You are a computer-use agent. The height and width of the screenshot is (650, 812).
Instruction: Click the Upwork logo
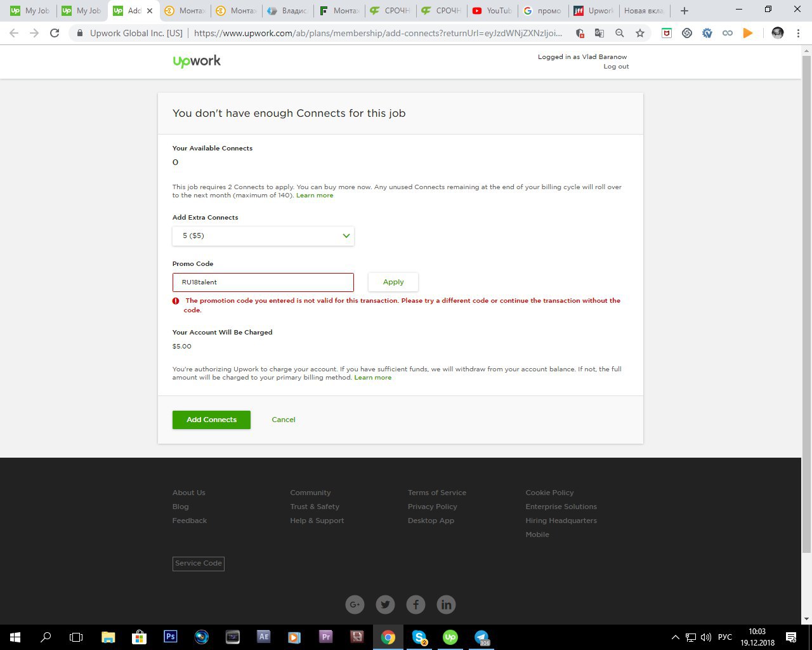point(197,61)
